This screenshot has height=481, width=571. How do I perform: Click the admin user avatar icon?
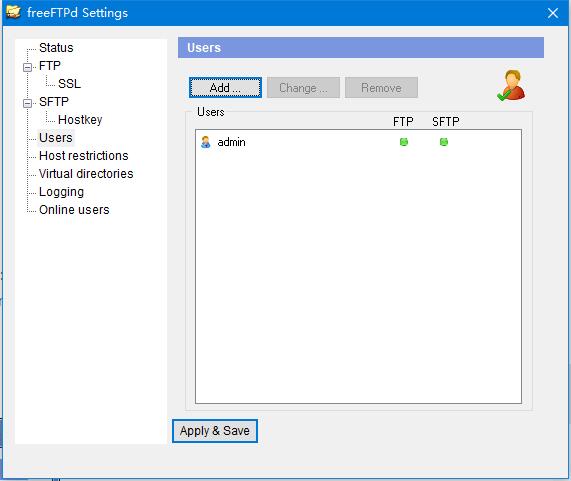[x=206, y=142]
